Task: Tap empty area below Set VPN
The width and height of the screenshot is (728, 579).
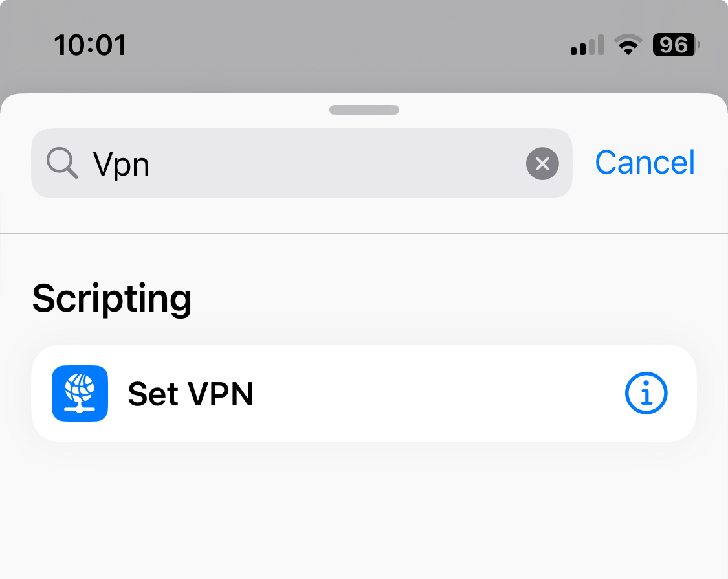Action: pos(364,511)
